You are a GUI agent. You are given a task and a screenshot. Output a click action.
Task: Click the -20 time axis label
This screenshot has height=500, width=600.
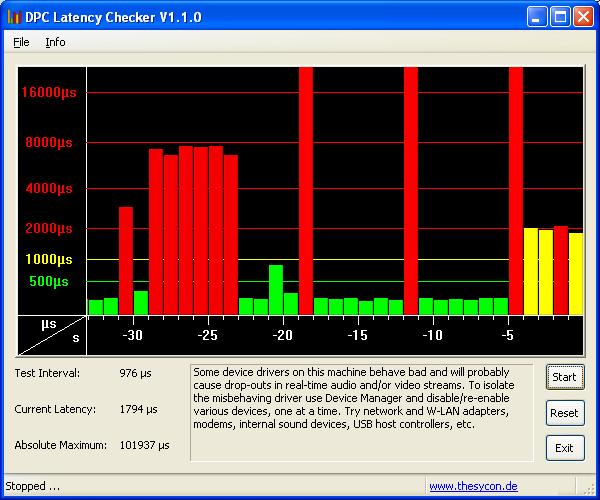point(282,335)
